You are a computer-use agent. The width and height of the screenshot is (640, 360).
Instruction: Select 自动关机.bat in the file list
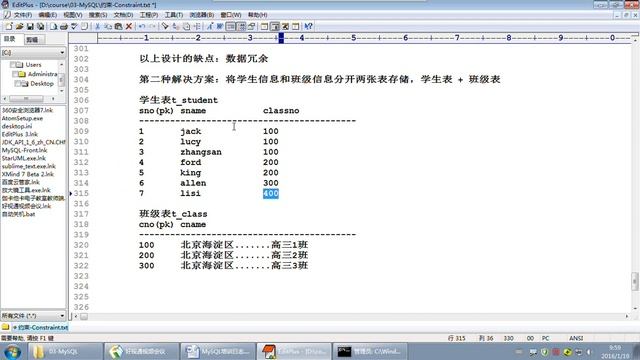(18, 214)
